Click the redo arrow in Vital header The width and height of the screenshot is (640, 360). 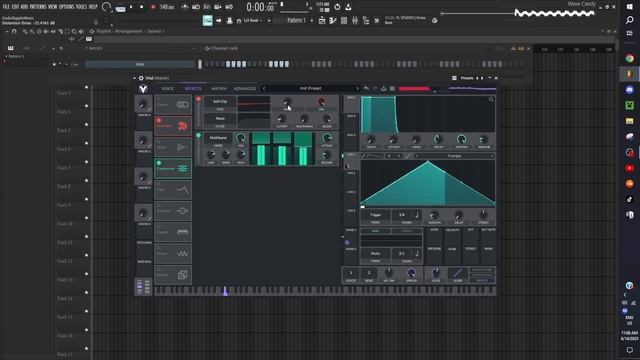tap(375, 89)
